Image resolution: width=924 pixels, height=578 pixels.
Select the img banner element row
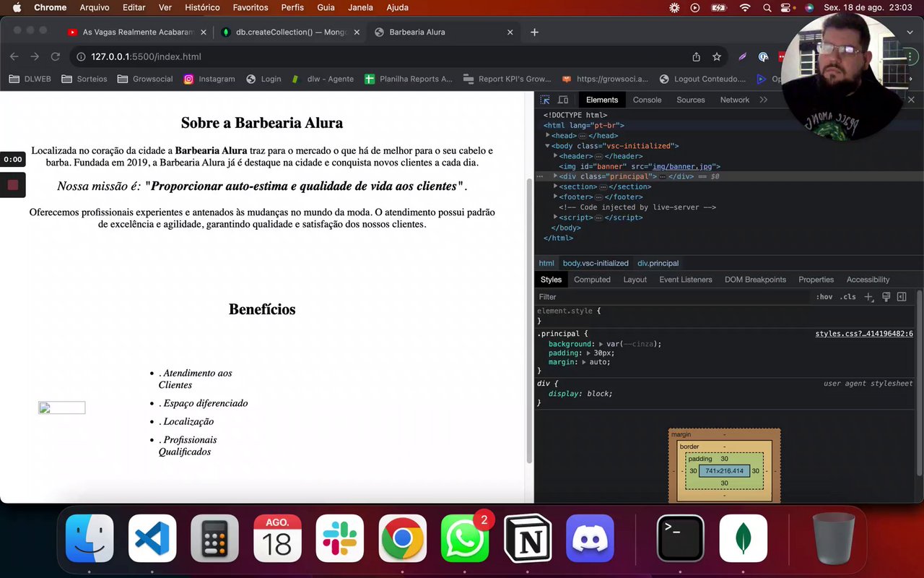tap(729, 166)
